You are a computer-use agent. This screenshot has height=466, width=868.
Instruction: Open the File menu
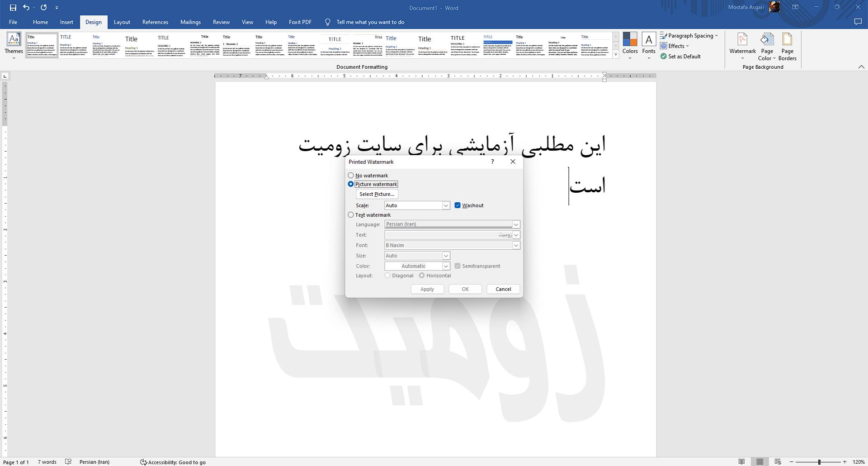[x=13, y=22]
